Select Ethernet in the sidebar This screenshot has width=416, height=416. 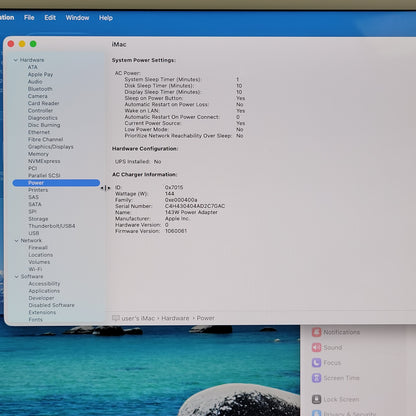point(39,132)
